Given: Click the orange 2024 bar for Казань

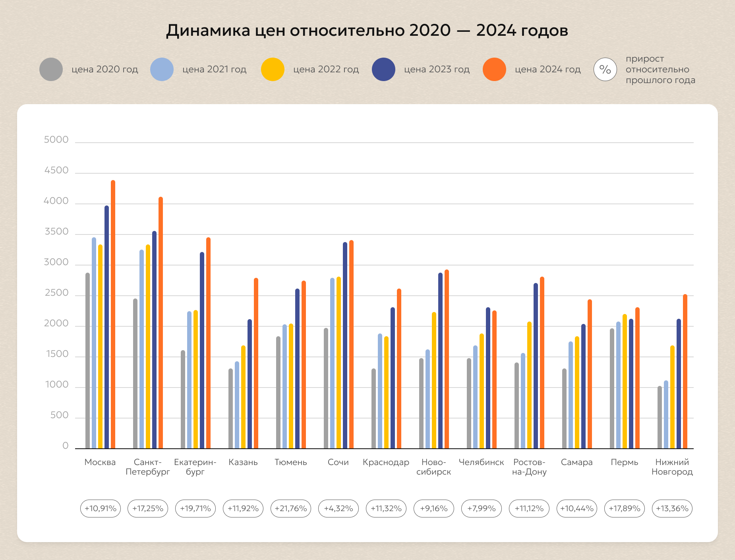Looking at the screenshot, I should (x=256, y=363).
